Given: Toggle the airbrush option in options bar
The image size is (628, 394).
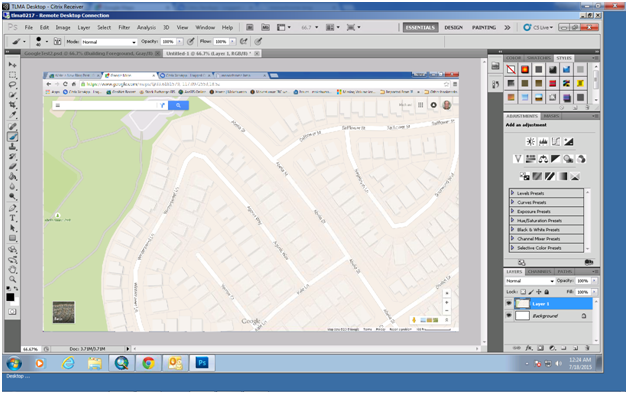Looking at the screenshot, I should point(244,41).
